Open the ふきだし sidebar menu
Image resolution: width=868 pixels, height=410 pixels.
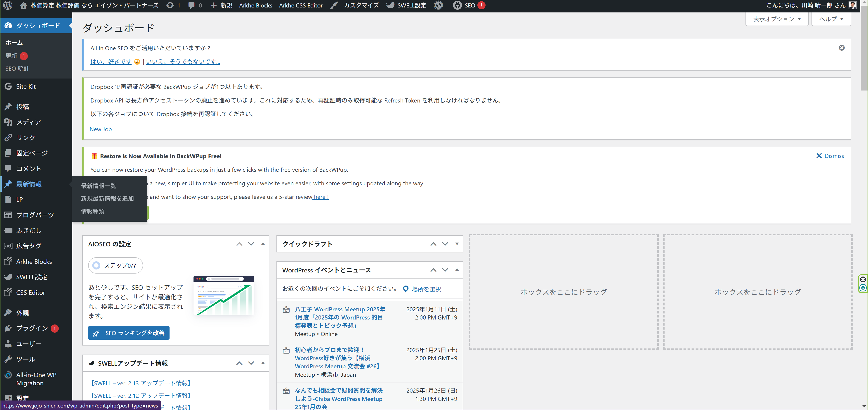[x=36, y=231]
